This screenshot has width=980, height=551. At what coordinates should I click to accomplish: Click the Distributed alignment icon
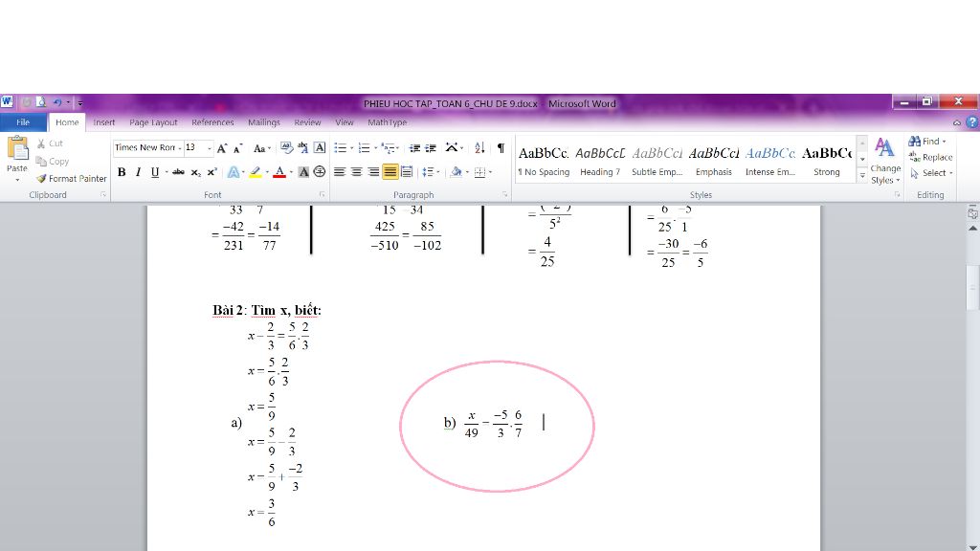coord(406,172)
